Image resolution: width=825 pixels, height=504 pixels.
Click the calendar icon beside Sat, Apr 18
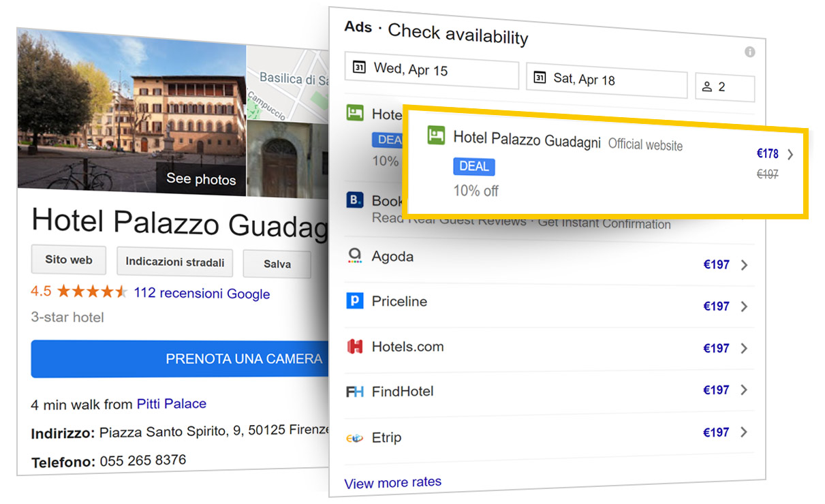tap(540, 77)
